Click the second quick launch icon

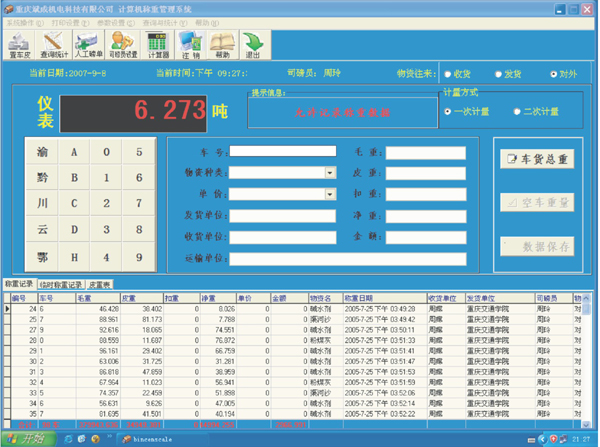(x=82, y=439)
